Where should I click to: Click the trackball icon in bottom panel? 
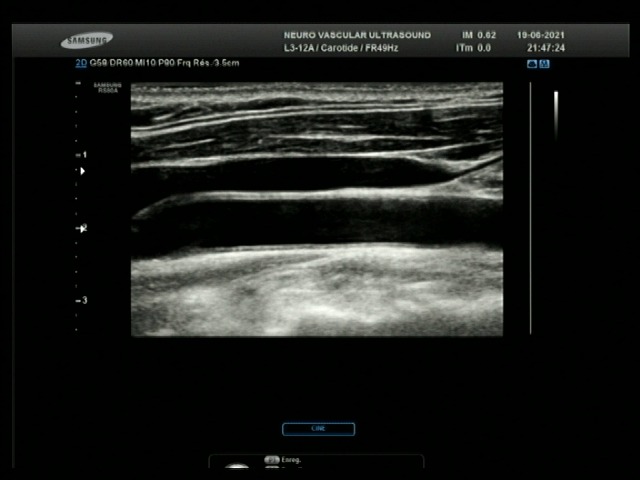(x=237, y=467)
